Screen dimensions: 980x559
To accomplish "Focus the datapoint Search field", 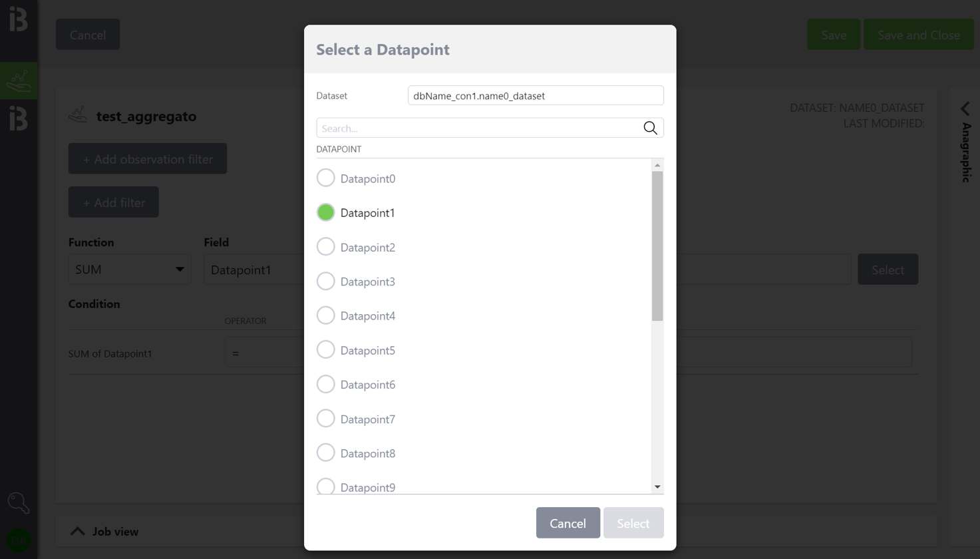I will 479,128.
